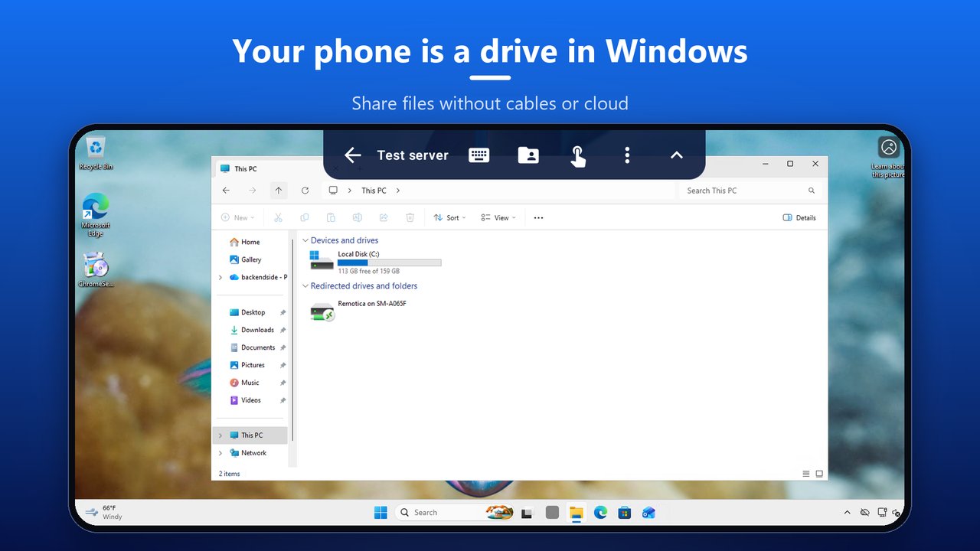This screenshot has width=980, height=551.
Task: Click the taskbar Search box
Action: click(455, 513)
